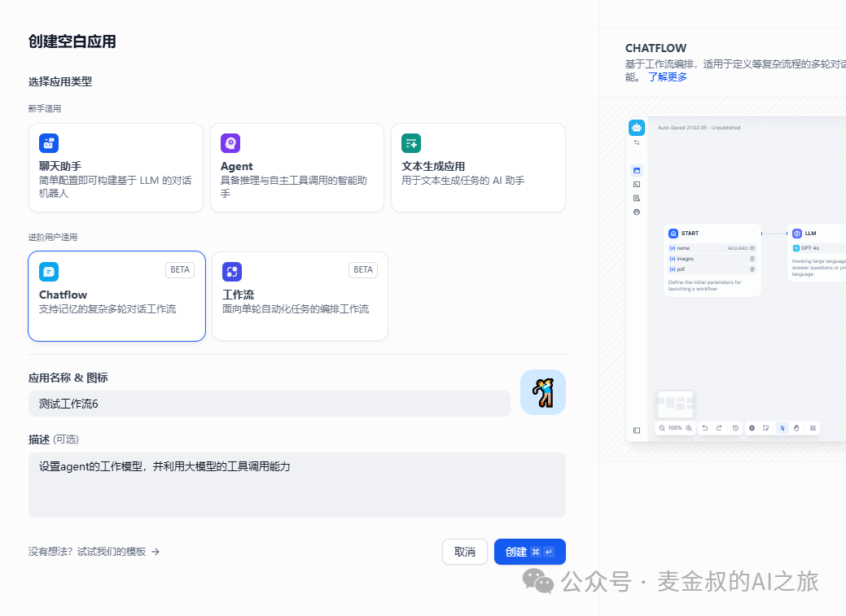Click the name variable row in START node
Viewport: 846px width, 616px height.
[712, 248]
